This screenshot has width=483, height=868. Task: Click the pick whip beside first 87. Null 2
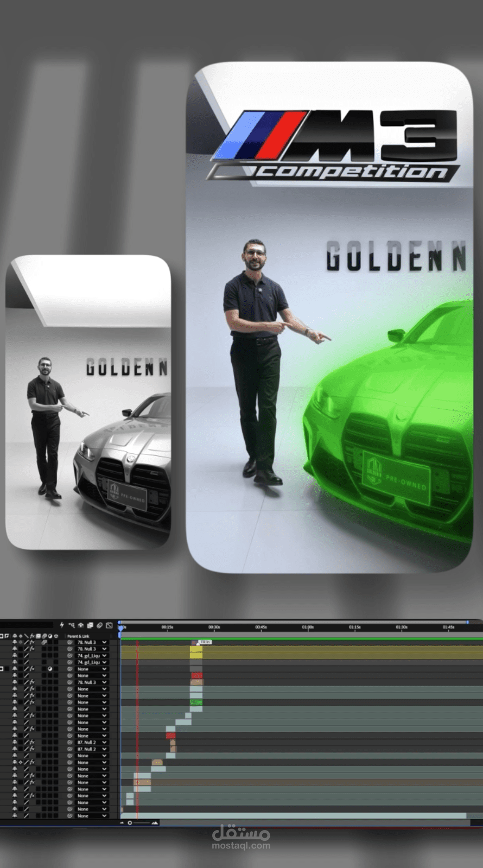(x=69, y=742)
